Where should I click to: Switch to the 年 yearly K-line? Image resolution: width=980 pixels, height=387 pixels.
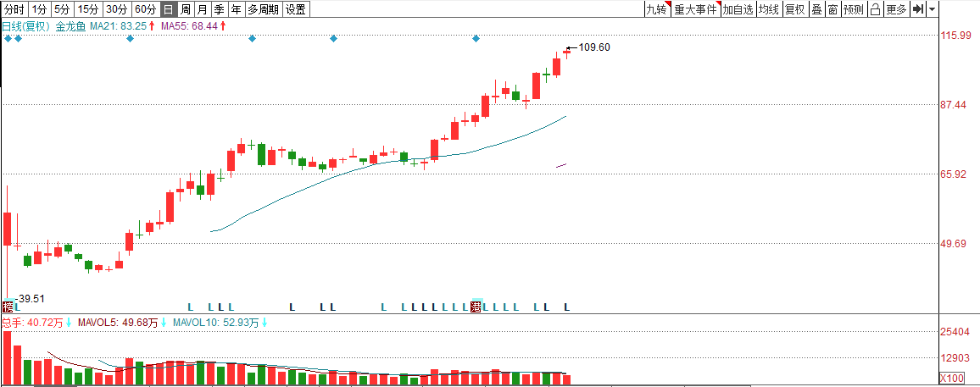(x=236, y=9)
